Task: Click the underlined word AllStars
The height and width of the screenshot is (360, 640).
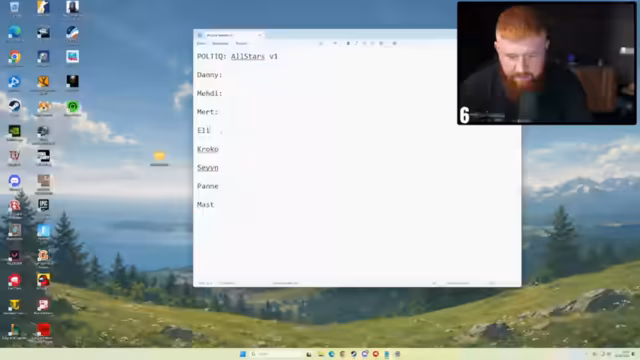Action: click(248, 56)
